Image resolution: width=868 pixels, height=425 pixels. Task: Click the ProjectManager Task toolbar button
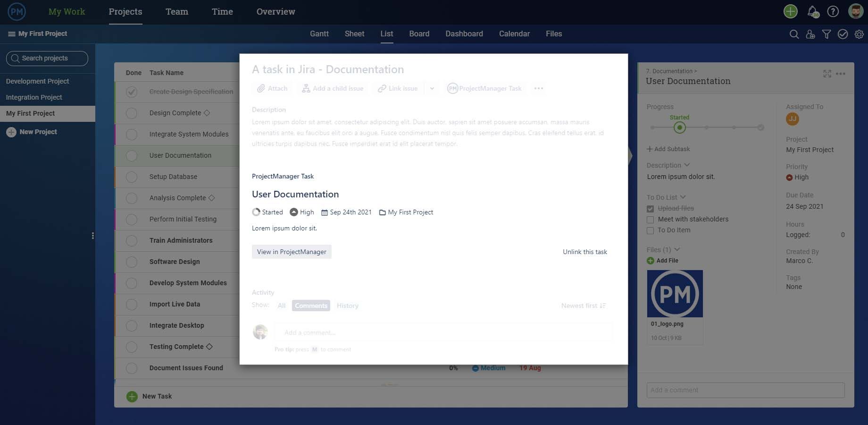pos(484,88)
